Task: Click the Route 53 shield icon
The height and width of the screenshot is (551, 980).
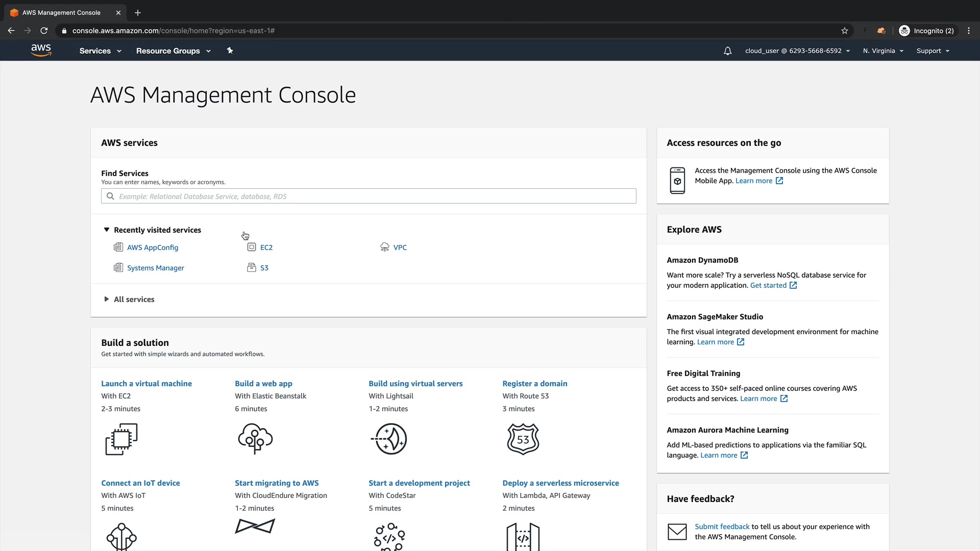Action: click(x=523, y=439)
